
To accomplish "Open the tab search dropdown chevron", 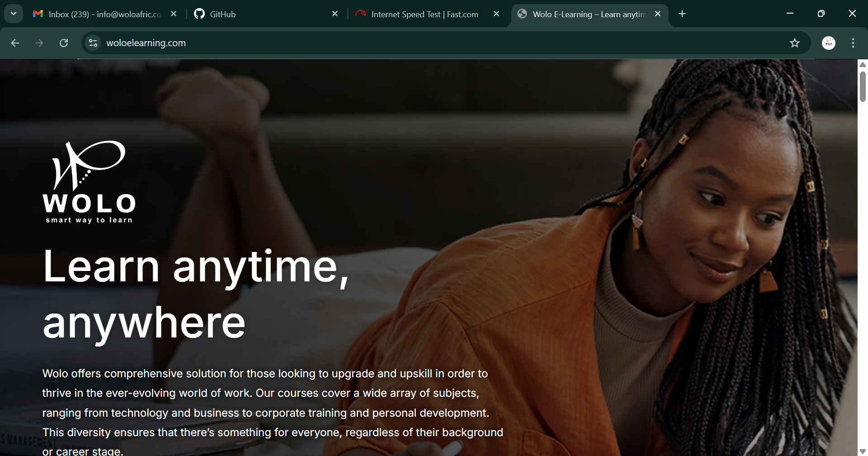I will [x=13, y=13].
